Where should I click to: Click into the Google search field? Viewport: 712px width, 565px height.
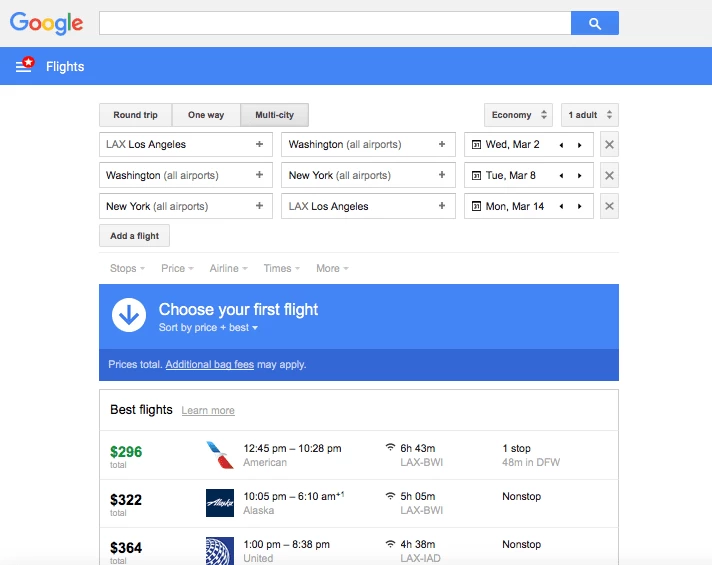pyautogui.click(x=335, y=23)
